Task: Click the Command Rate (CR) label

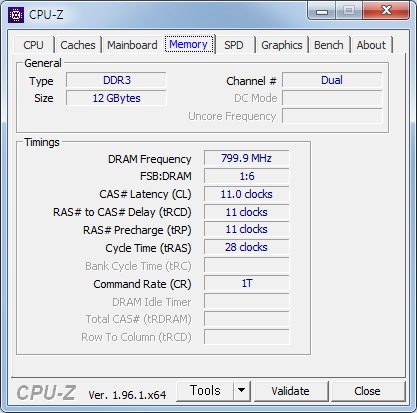Action: pos(142,284)
